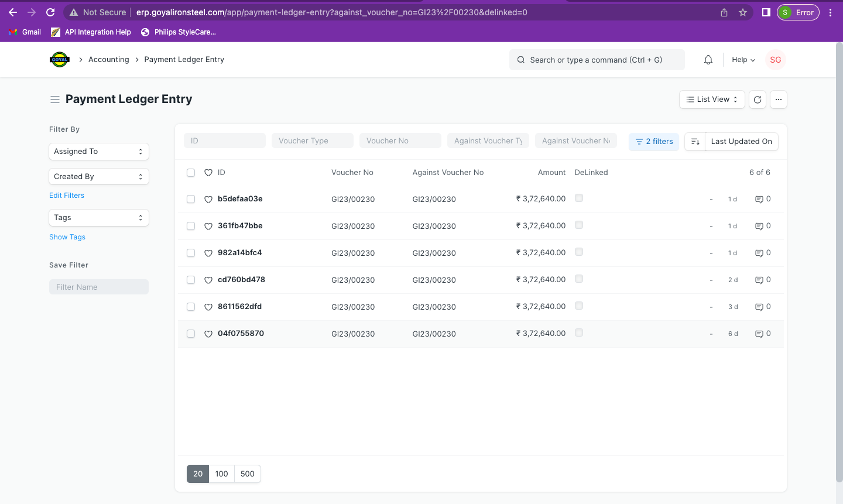Viewport: 843px width, 504px height.
Task: Refresh the Payment Ledger Entry list
Action: (x=757, y=99)
